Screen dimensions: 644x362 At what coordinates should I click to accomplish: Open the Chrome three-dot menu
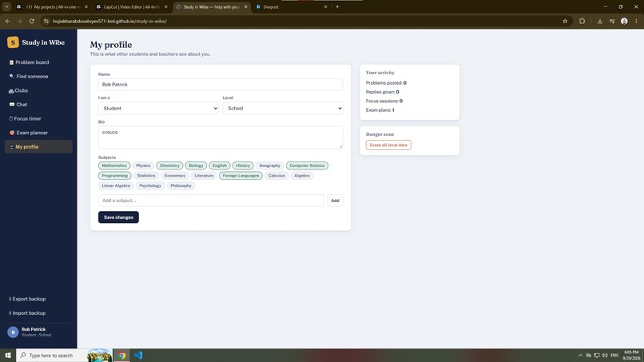coord(636,21)
